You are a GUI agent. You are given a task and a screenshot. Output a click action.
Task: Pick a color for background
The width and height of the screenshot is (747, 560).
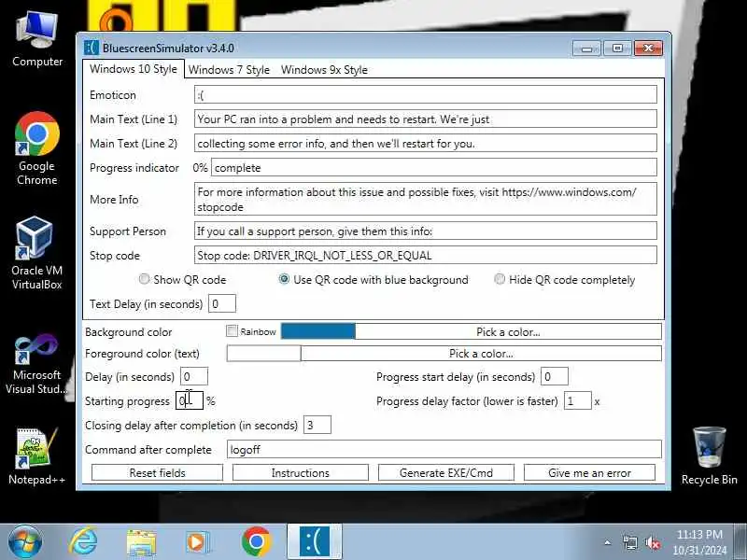[x=508, y=332]
